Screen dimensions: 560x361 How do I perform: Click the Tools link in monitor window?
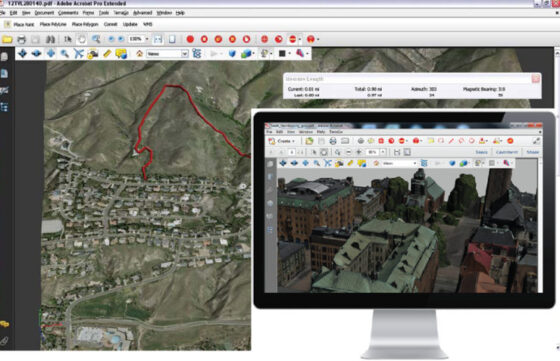tap(481, 152)
